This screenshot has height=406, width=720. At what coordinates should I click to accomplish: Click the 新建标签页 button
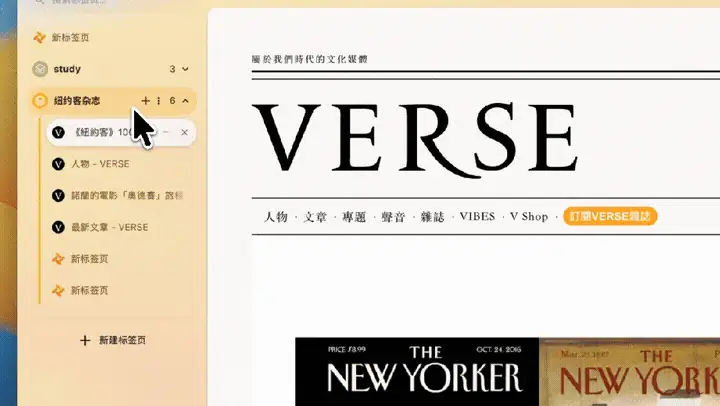113,340
